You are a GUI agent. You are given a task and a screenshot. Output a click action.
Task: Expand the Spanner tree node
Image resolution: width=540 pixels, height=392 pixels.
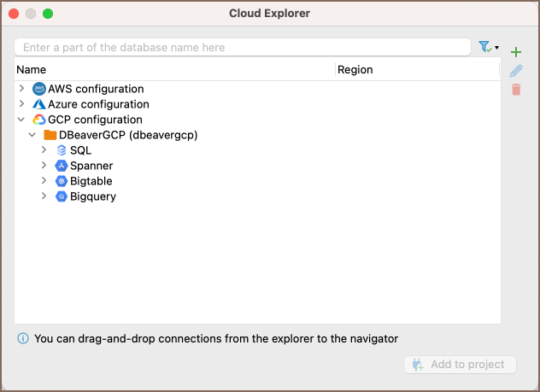click(x=44, y=166)
